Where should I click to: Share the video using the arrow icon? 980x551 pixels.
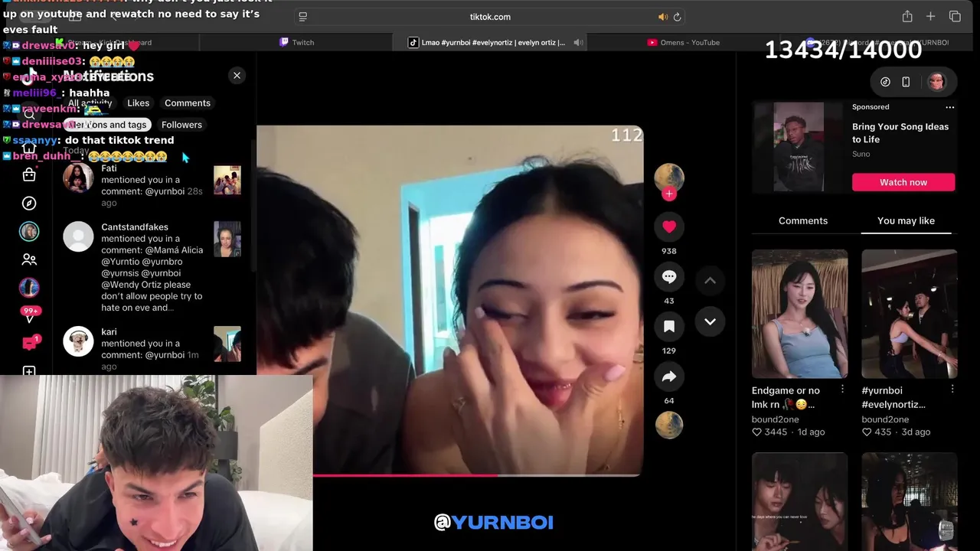click(669, 376)
